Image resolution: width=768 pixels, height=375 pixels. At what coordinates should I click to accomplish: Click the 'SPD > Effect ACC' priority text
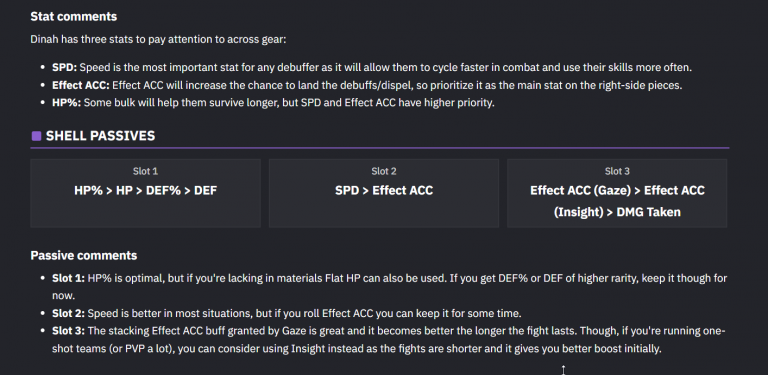tap(384, 190)
